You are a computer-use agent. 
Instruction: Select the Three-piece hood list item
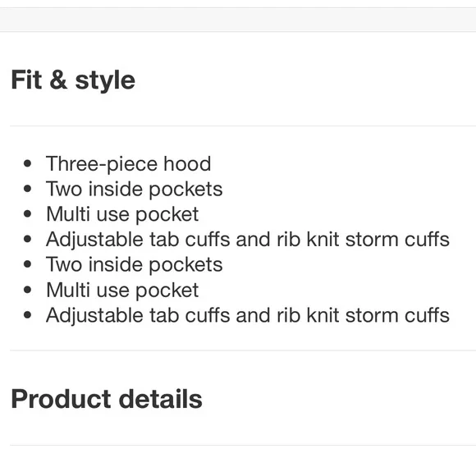(x=128, y=164)
